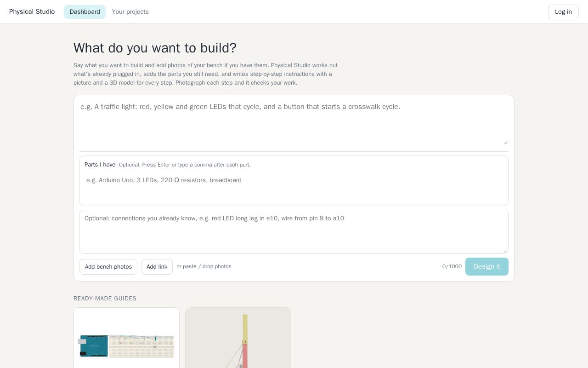588x368 pixels.
Task: Grab the description box resize handle
Action: click(506, 142)
